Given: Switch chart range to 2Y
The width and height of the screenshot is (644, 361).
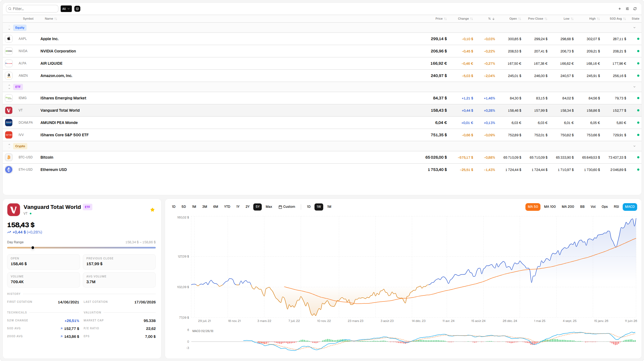Looking at the screenshot, I should [248, 207].
